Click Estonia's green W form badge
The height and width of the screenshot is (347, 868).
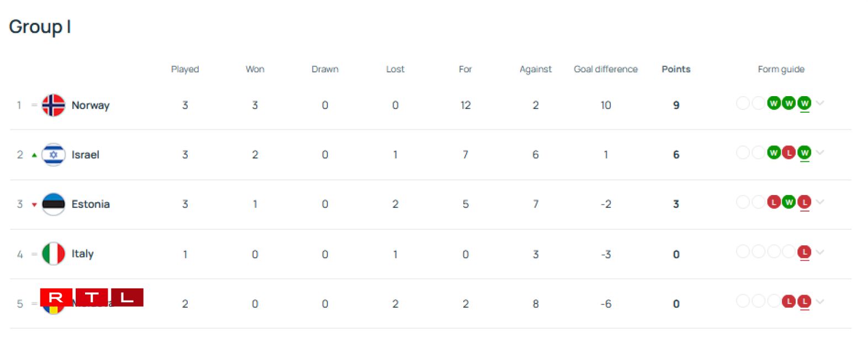[789, 202]
